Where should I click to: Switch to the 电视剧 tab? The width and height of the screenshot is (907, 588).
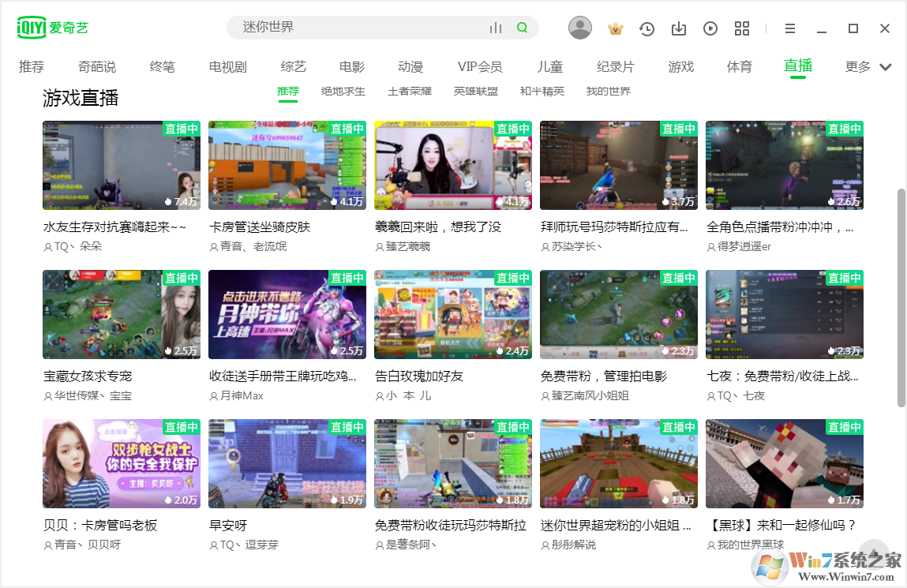coord(227,67)
